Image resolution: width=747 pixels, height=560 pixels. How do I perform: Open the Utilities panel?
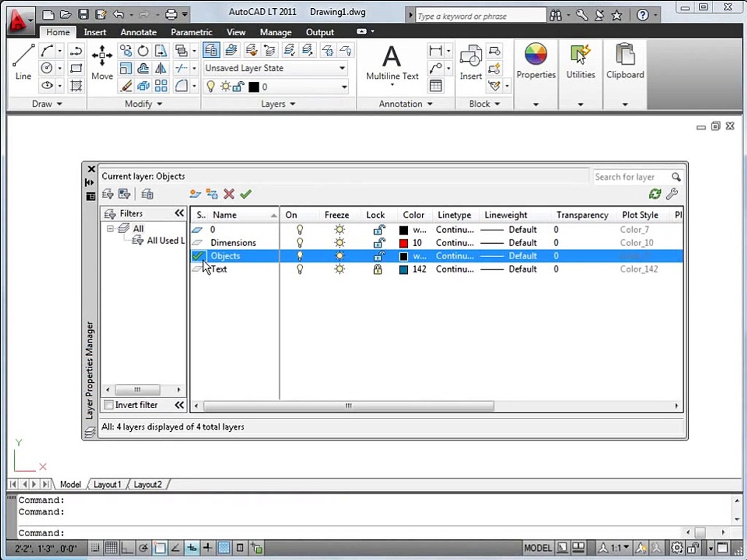(580, 61)
